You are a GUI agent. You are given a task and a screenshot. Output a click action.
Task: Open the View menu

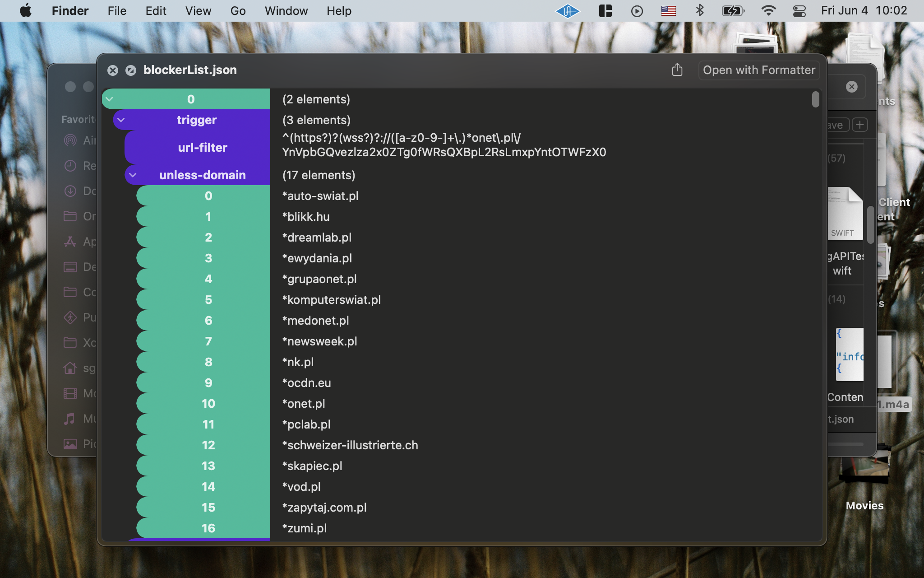coord(198,11)
